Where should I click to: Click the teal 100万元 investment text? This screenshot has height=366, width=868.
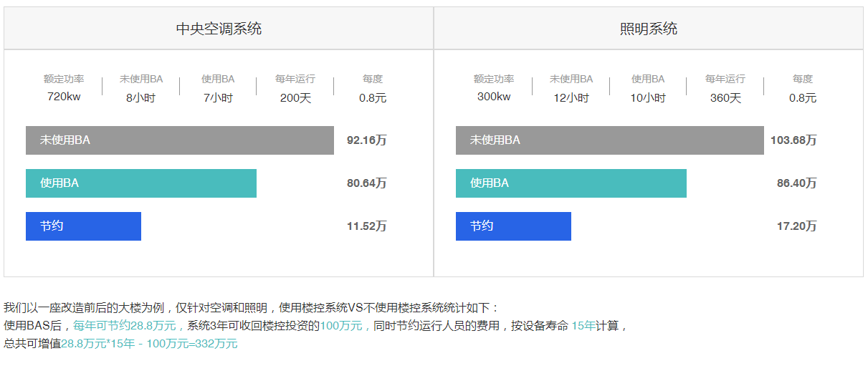tap(341, 325)
